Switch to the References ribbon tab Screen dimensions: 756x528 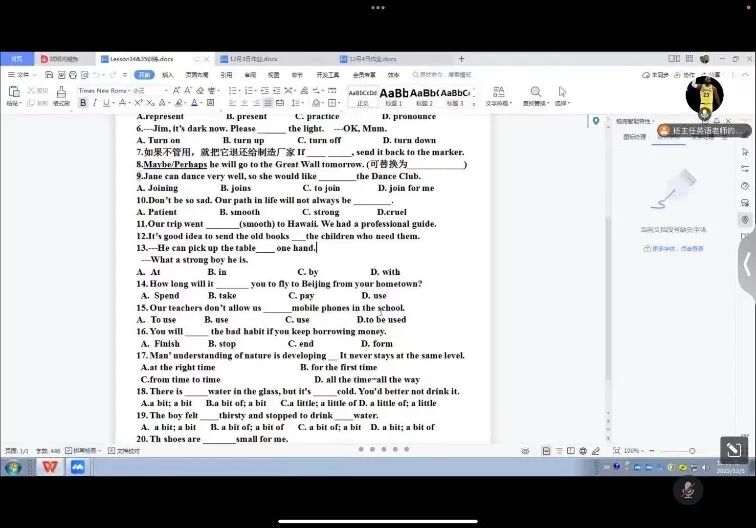point(226,75)
